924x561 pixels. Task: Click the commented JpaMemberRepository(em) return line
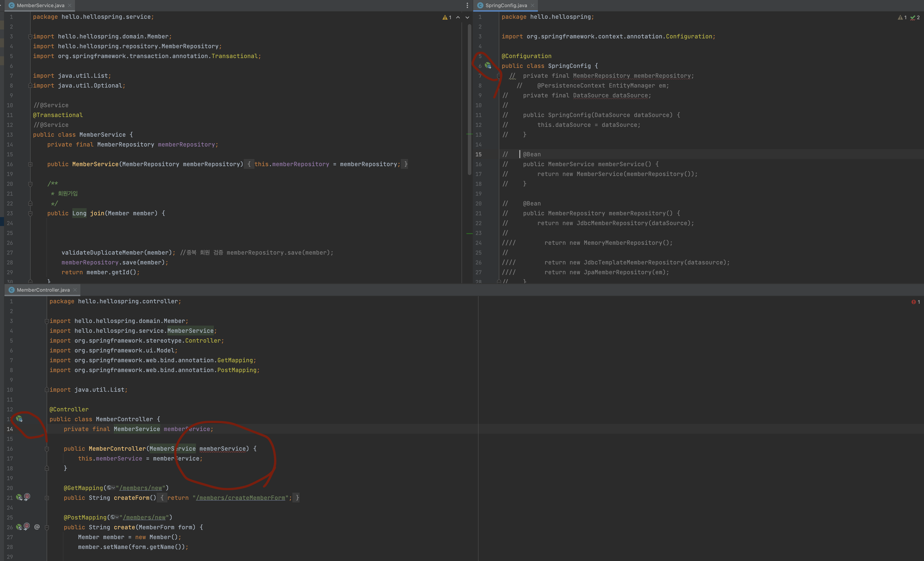pos(607,272)
